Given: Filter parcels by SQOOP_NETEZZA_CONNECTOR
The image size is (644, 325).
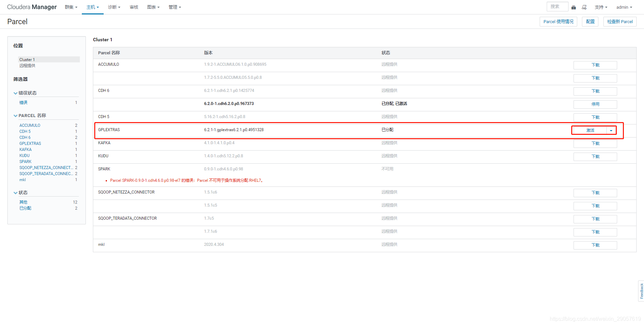Looking at the screenshot, I should click(46, 168).
